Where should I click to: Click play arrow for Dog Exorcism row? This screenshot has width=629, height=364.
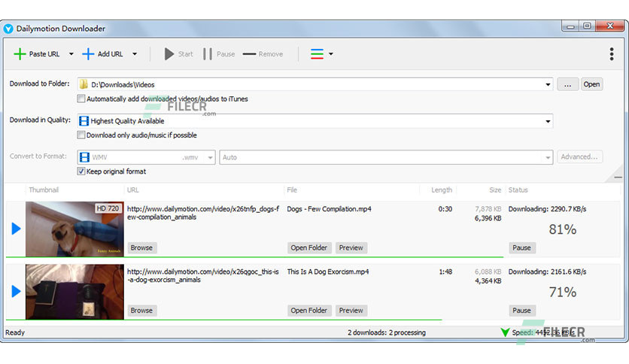point(16,292)
